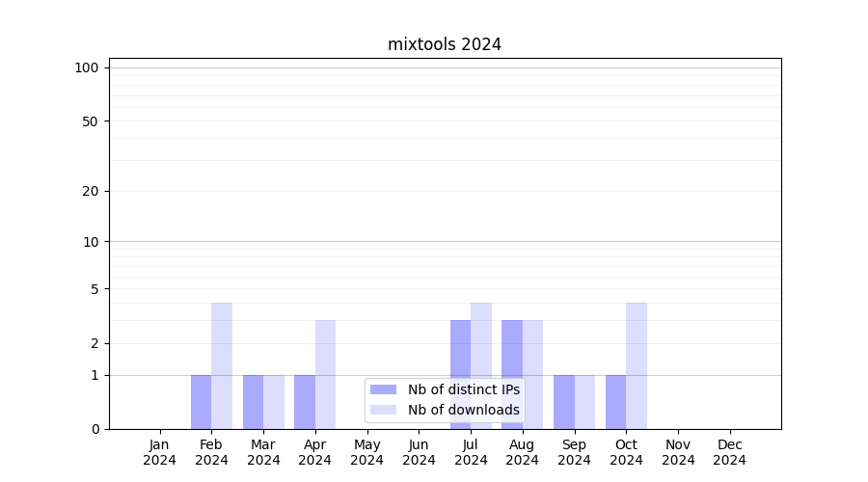Click the Mar 2024 distinct IPs bar
The width and height of the screenshot is (868, 482).
click(x=253, y=402)
